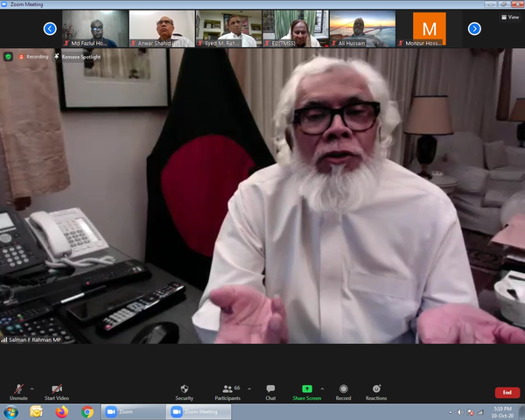Click the green encryption shield icon
This screenshot has height=420, width=525.
pos(8,56)
